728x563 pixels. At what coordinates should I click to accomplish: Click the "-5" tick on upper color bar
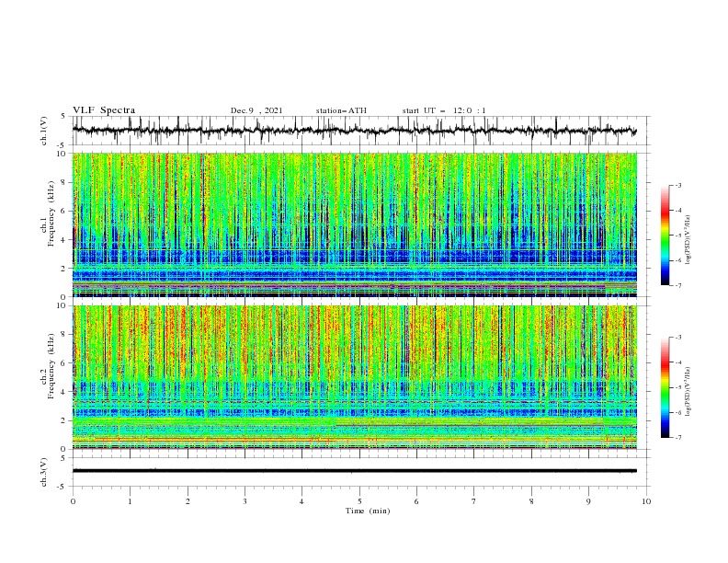677,236
